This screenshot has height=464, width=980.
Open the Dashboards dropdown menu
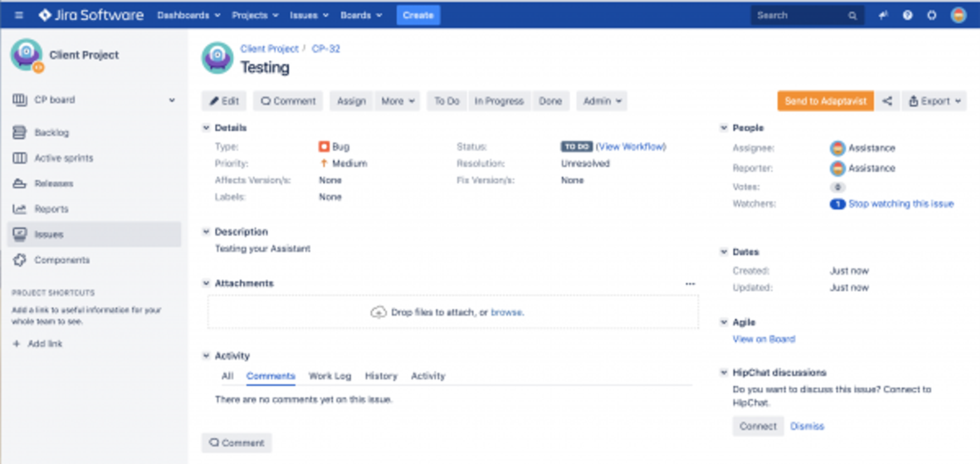188,15
